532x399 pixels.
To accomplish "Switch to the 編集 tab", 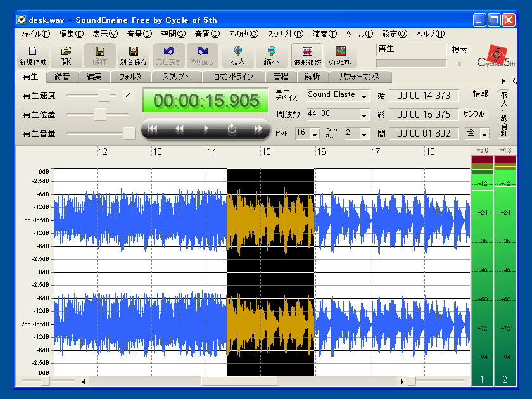I will [94, 77].
